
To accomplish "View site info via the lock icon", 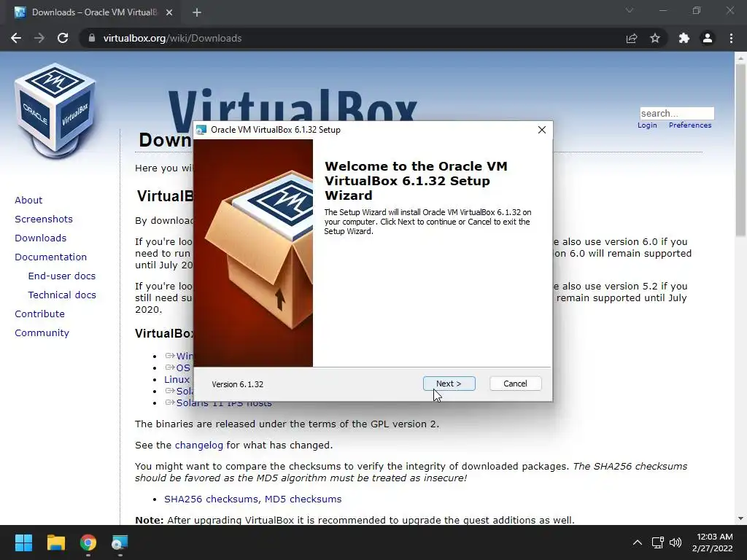I will [92, 38].
